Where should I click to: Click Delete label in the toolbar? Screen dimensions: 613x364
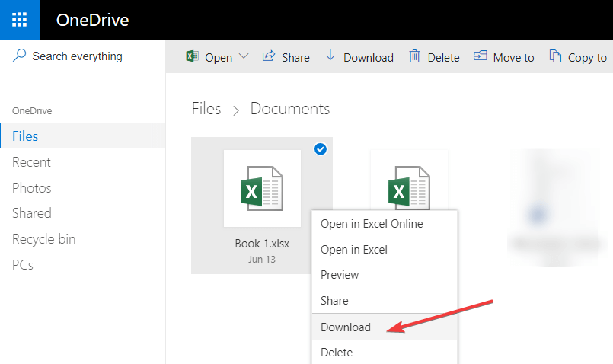443,57
